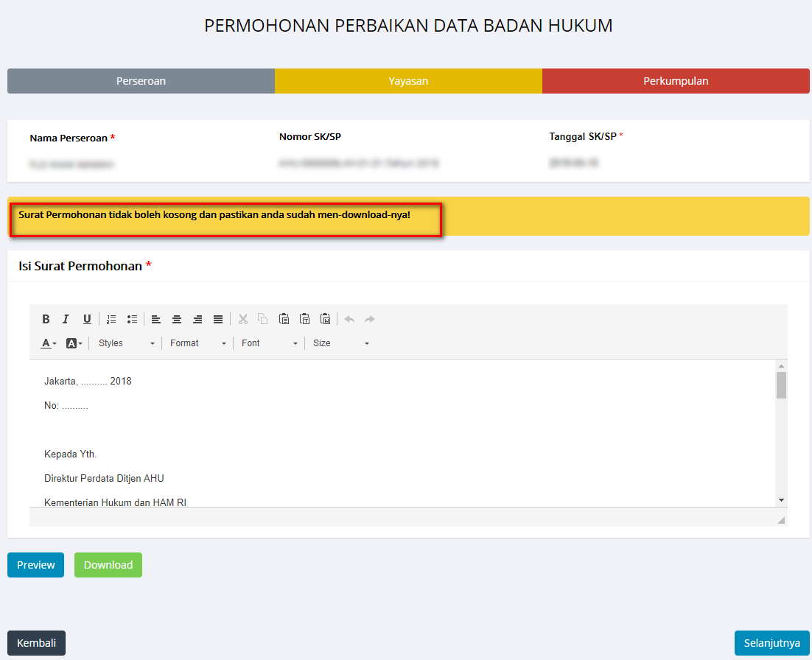The image size is (812, 660).
Task: Open the font Size dropdown
Action: pos(340,343)
